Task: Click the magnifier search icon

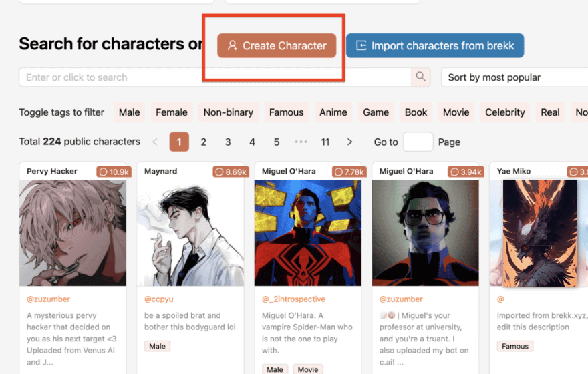Action: tap(421, 77)
